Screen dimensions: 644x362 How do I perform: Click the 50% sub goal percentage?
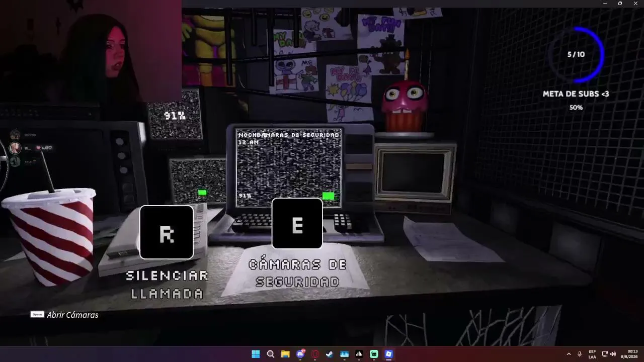click(576, 108)
